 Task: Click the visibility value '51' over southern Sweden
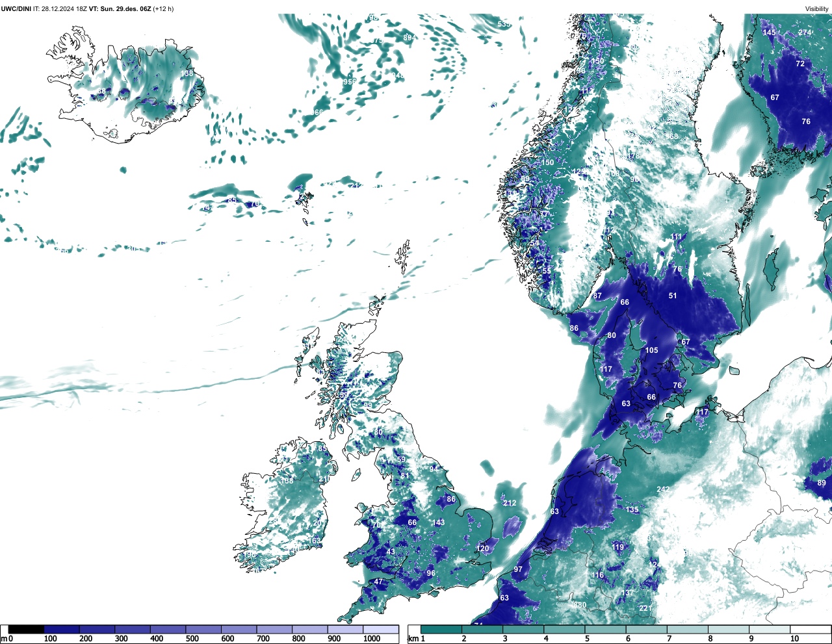point(673,296)
